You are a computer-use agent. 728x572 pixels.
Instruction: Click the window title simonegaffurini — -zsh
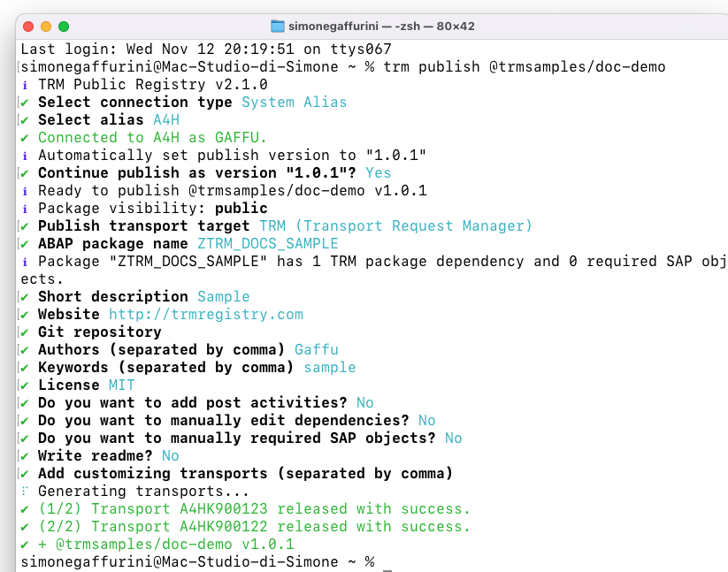pos(381,26)
